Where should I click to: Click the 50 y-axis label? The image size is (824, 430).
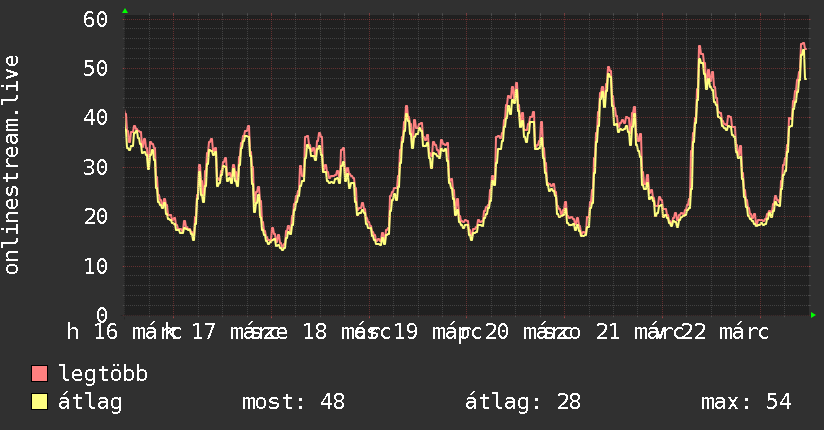[95, 69]
